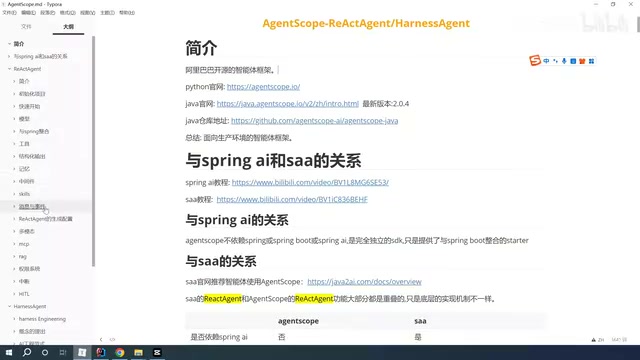Viewport: 640px width, 360px height.
Task: Open the Windows Start menu
Action: pyautogui.click(x=9, y=352)
